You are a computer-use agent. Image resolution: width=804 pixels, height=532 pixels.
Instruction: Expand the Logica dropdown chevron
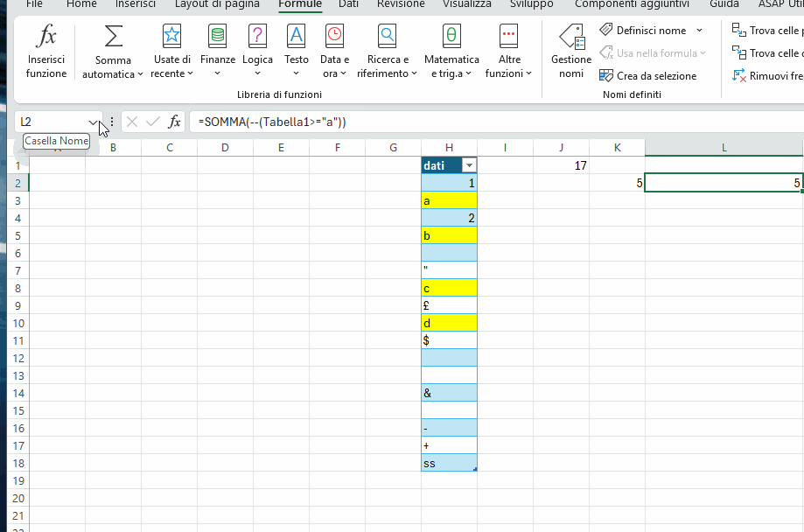tap(257, 73)
